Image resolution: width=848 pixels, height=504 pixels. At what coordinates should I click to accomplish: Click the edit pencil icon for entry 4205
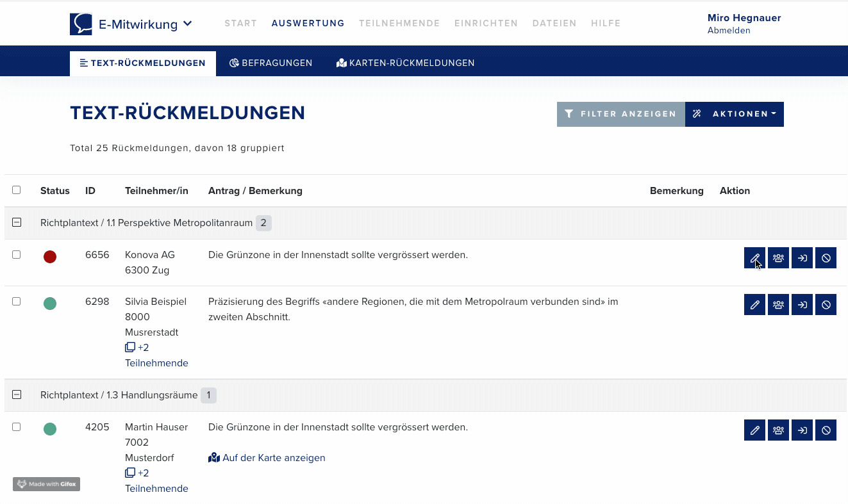[754, 430]
